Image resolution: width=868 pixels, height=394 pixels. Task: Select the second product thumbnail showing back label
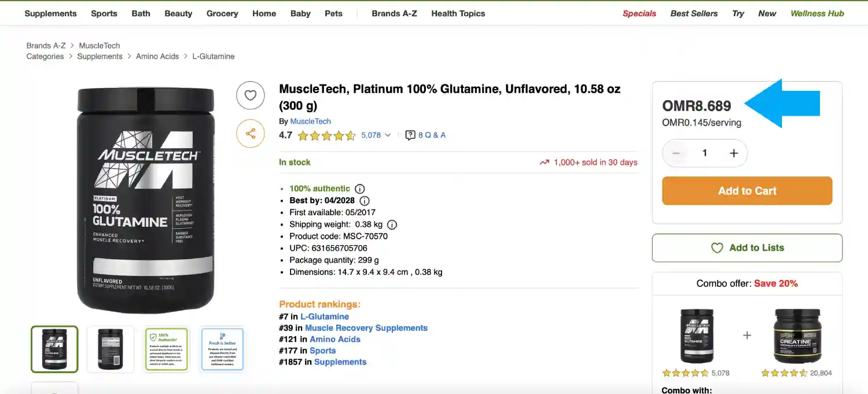110,349
